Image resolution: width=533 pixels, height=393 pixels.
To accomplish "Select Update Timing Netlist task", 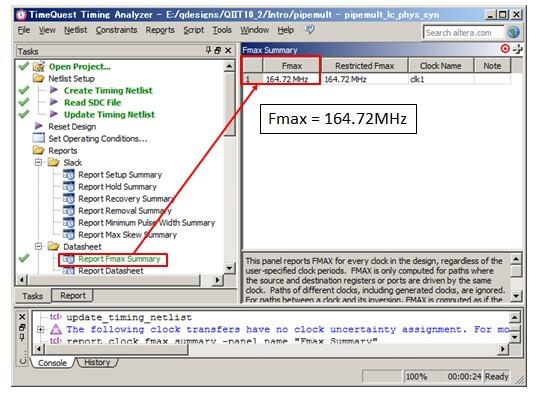I will pyautogui.click(x=109, y=115).
